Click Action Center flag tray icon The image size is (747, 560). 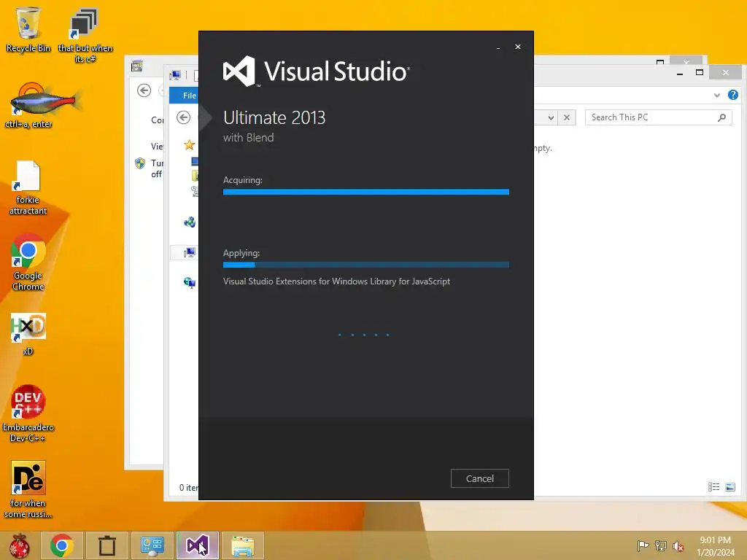(x=643, y=545)
